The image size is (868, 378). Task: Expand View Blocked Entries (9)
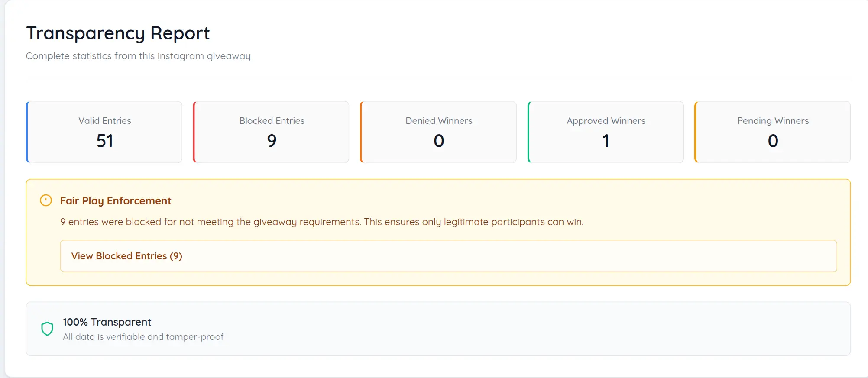(x=448, y=256)
